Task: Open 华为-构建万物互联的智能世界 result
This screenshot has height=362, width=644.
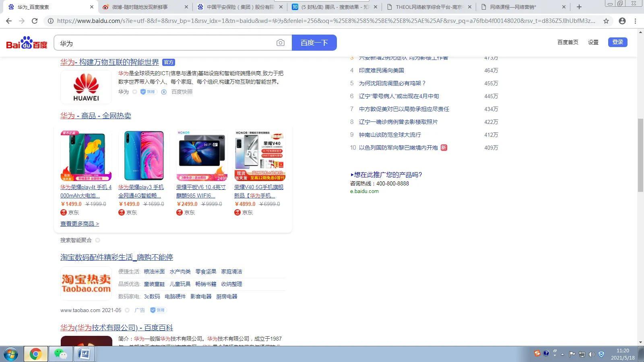Action: point(109,62)
